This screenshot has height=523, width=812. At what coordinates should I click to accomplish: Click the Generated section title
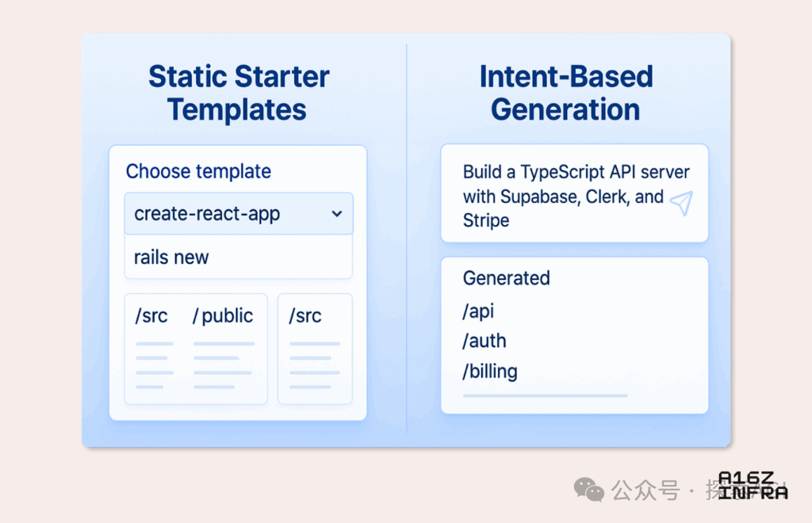[x=507, y=278]
